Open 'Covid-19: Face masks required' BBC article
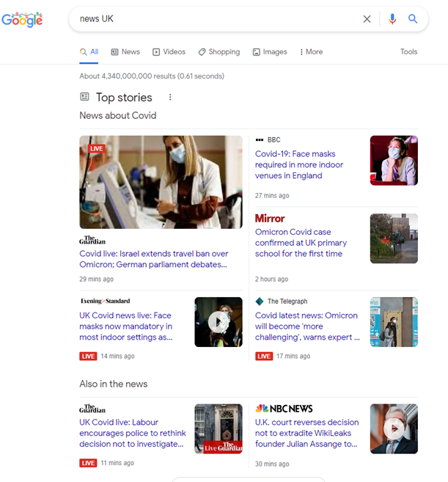The width and height of the screenshot is (448, 482). pyautogui.click(x=299, y=165)
